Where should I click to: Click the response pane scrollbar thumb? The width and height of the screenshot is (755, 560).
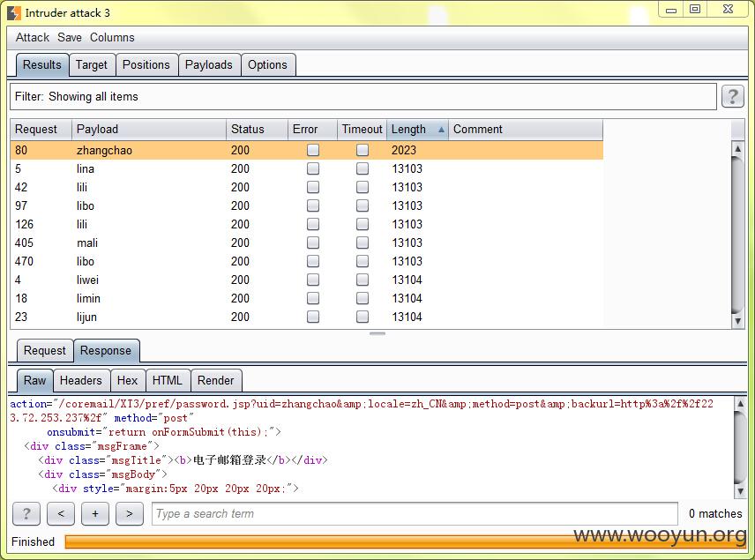pyautogui.click(x=740, y=446)
